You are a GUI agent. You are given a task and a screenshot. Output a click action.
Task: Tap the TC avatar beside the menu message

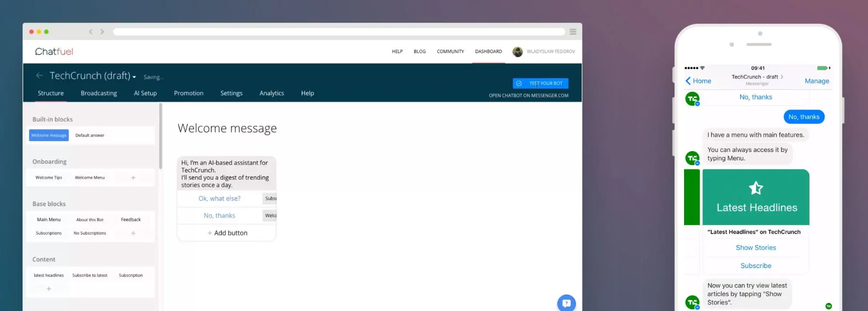pyautogui.click(x=692, y=158)
